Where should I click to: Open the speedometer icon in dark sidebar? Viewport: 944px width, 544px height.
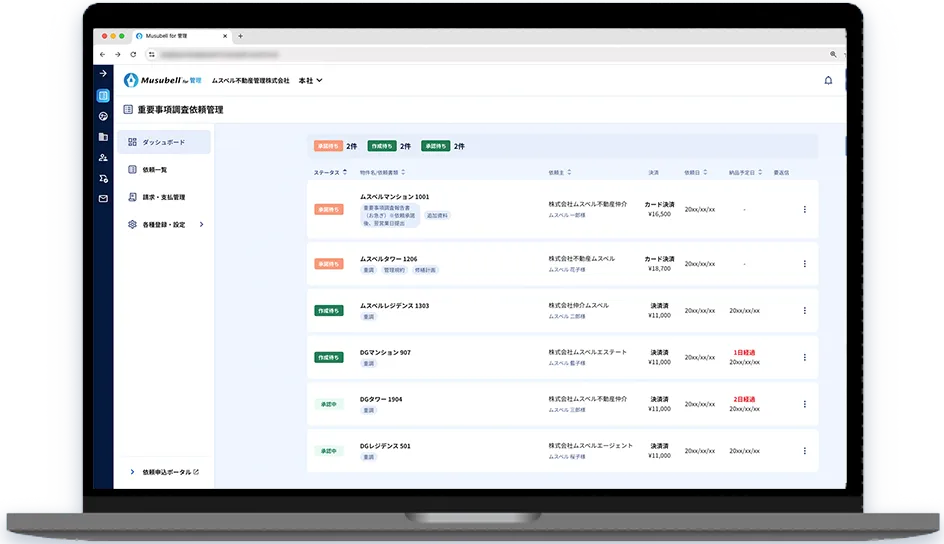(103, 116)
